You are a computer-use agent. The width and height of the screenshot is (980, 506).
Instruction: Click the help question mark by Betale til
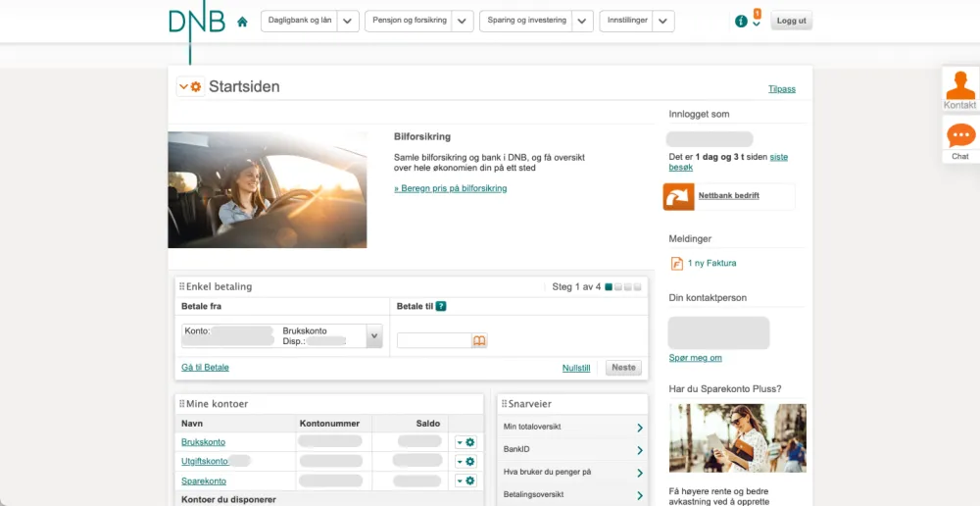441,307
